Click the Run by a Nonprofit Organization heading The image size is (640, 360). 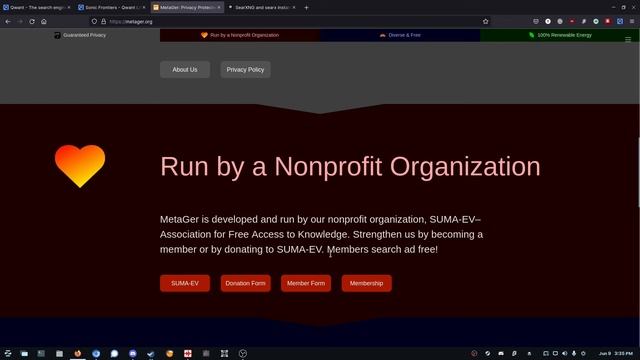click(x=350, y=167)
